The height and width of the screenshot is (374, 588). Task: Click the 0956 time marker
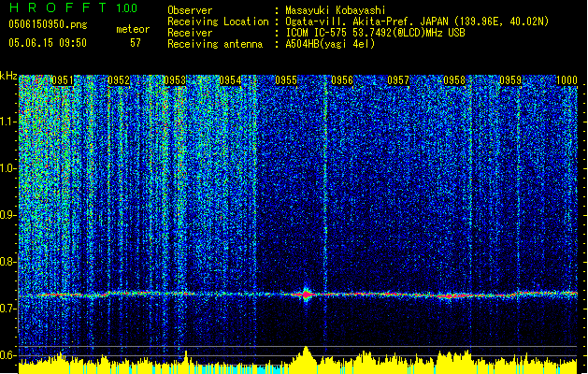(x=342, y=80)
